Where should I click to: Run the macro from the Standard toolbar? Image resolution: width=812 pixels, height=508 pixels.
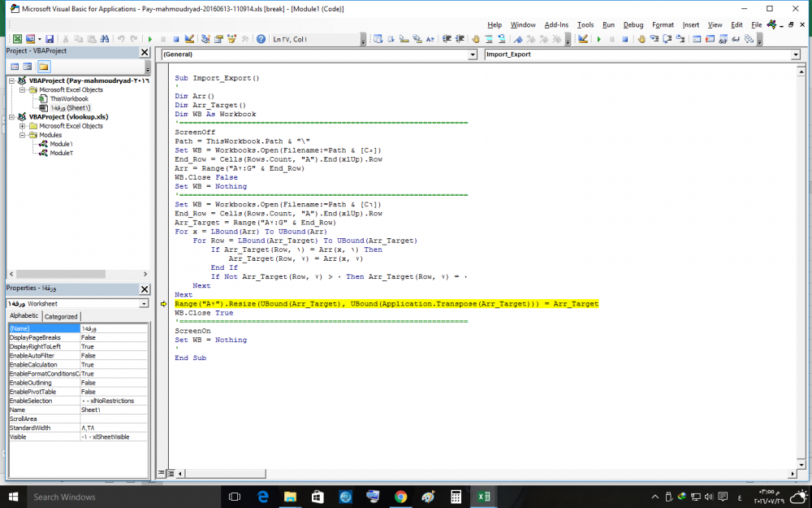pyautogui.click(x=150, y=39)
